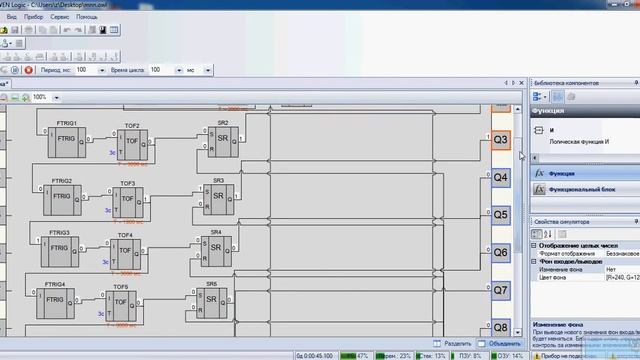Stop the simulation with the red button

click(x=29, y=70)
